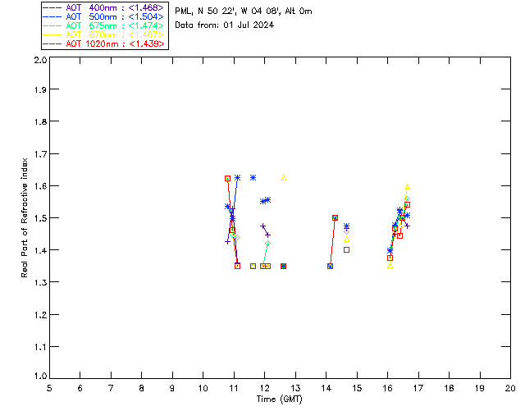This screenshot has width=525, height=420.
Task: Click the 18 x-axis tick label
Action: pyautogui.click(x=449, y=388)
